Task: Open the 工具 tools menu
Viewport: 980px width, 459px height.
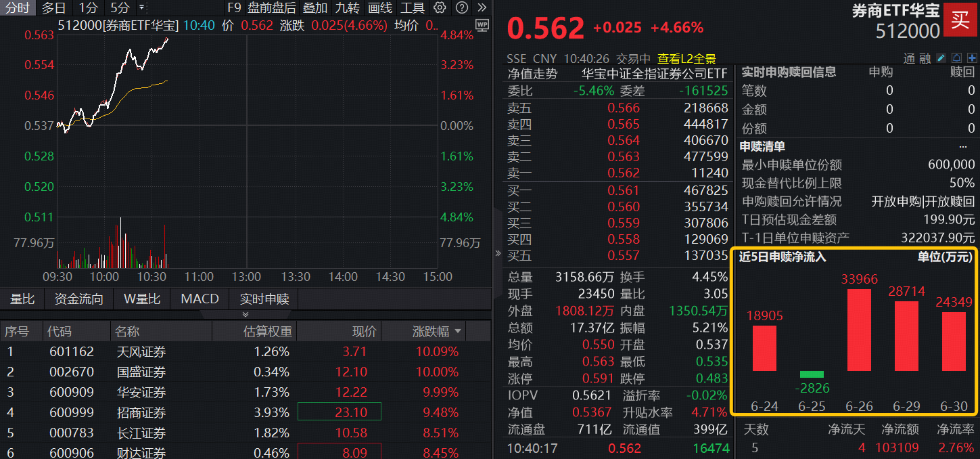Action: pos(413,8)
